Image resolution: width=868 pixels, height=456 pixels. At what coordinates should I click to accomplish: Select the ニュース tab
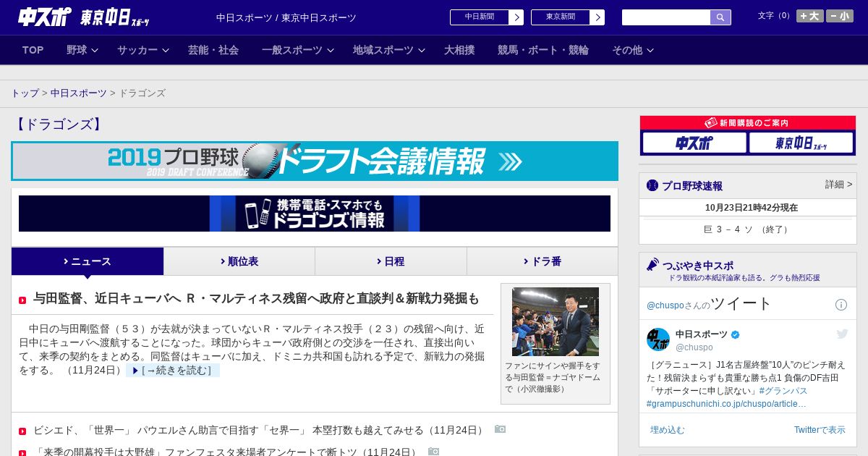coord(88,261)
